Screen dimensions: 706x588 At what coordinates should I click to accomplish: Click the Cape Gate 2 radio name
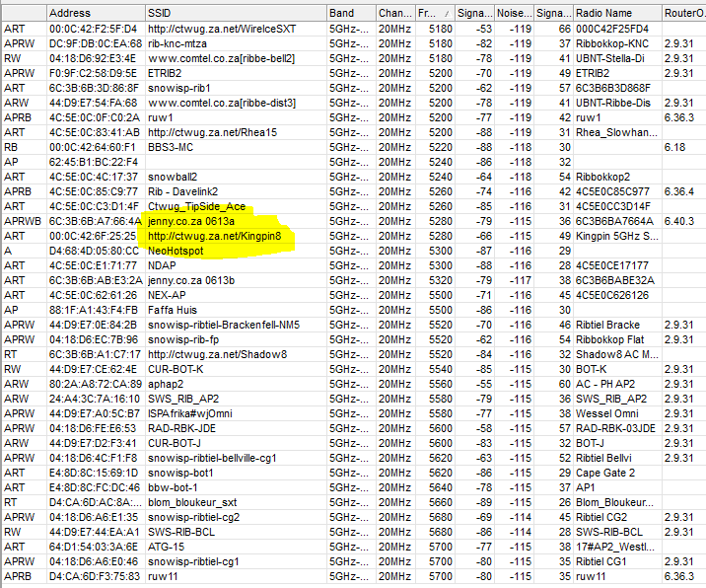click(605, 473)
